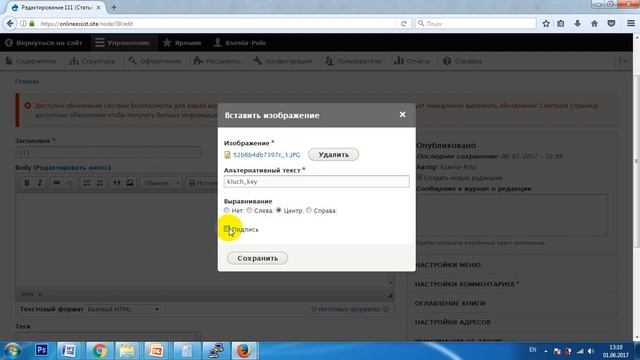The height and width of the screenshot is (360, 640).
Task: Open the Оформление admin menu item
Action: [155, 61]
